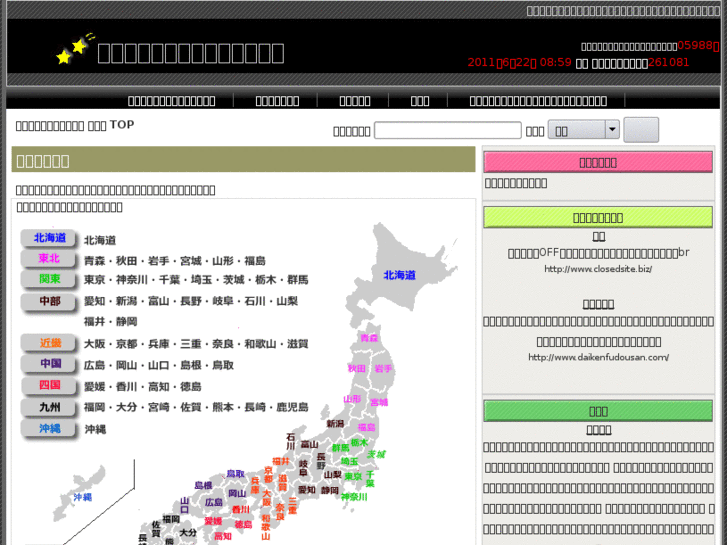The width and height of the screenshot is (727, 545).
Task: Click the 愛媛 label on the map
Action: (213, 521)
